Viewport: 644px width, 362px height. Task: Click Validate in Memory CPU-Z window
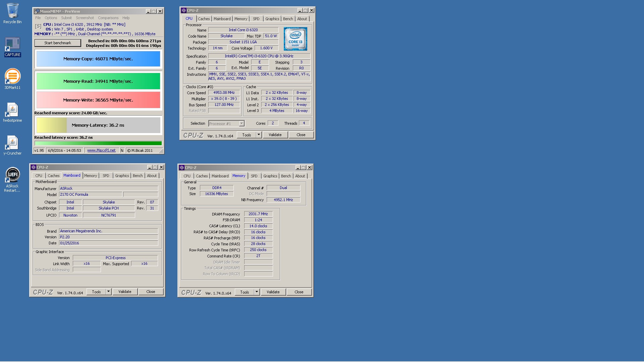273,292
